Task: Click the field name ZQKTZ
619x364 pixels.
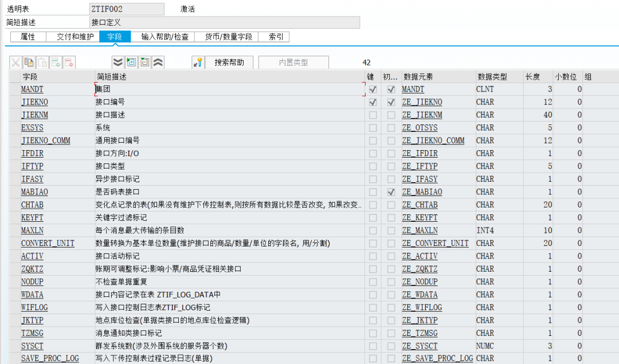Action: [x=32, y=269]
